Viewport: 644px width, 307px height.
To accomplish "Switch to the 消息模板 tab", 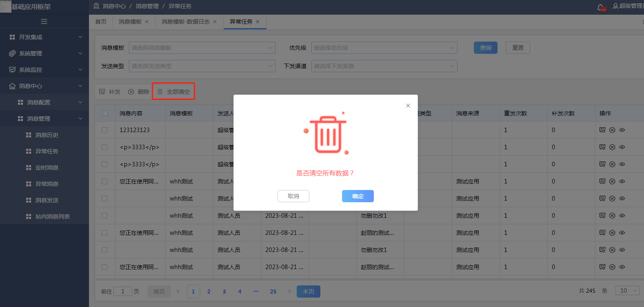I will tap(130, 22).
